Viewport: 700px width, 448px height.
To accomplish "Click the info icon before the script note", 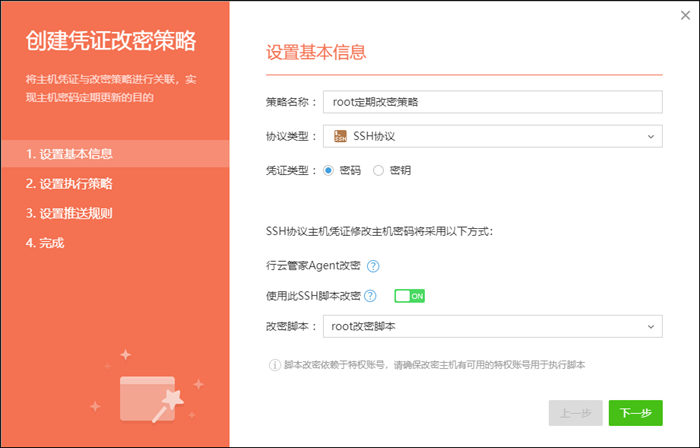I will (274, 365).
